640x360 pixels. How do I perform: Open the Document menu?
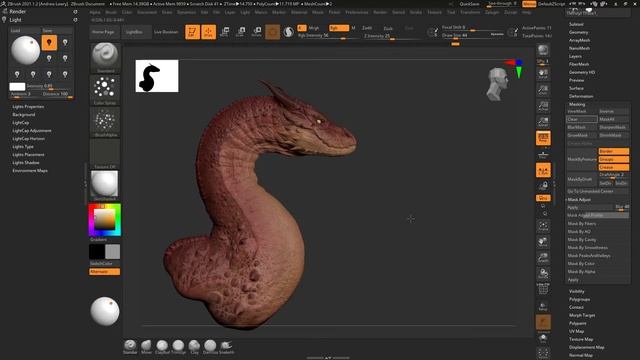click(x=147, y=12)
